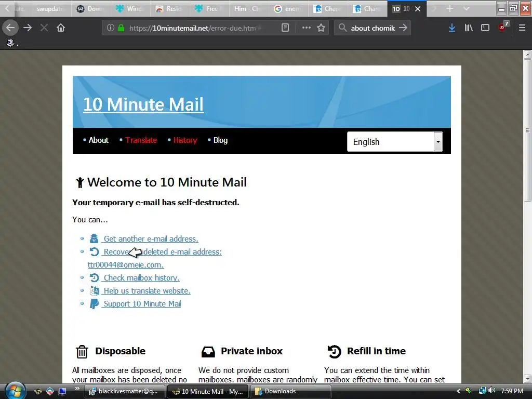532x399 pixels.
Task: Click the bookmark toolbar item icon
Action: tap(10, 43)
